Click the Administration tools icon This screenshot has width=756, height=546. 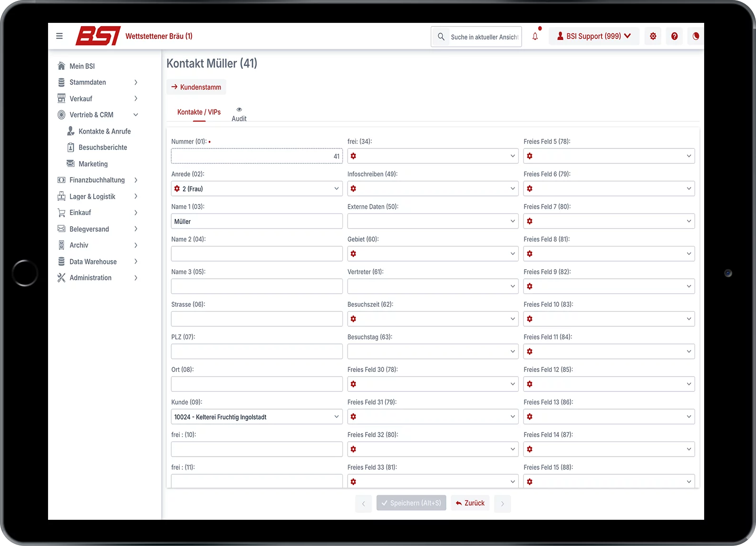[61, 278]
